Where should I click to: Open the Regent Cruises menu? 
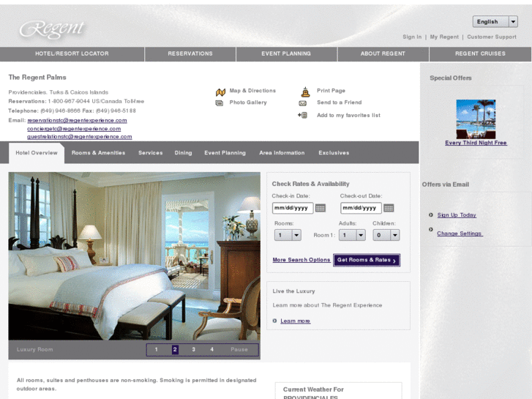click(480, 53)
